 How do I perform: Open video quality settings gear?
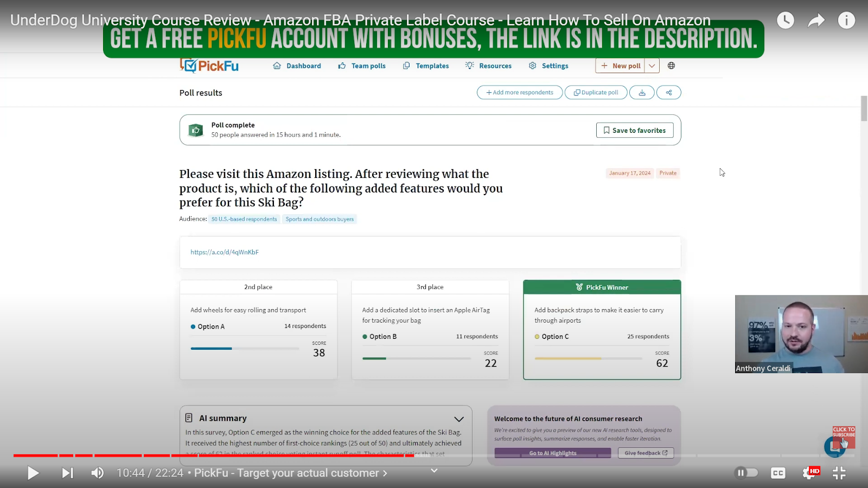(809, 473)
